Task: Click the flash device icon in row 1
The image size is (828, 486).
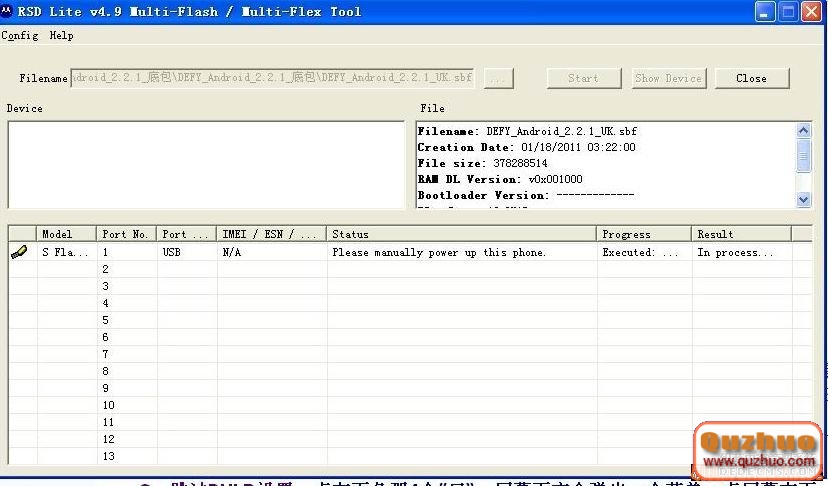Action: click(x=19, y=253)
